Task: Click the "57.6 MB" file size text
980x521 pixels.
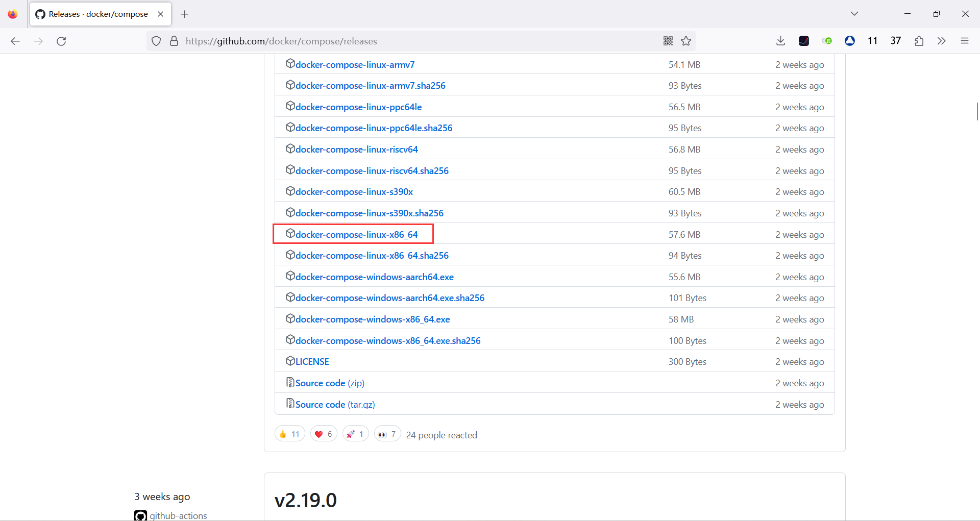Action: [x=684, y=235]
